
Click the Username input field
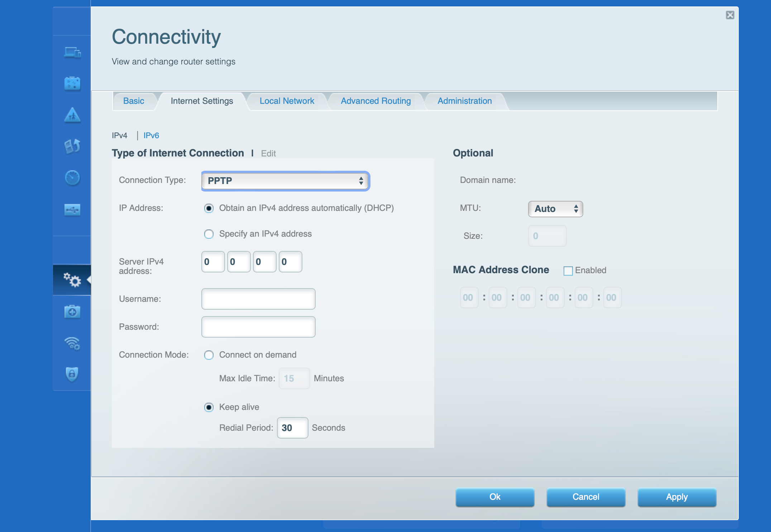(x=258, y=299)
